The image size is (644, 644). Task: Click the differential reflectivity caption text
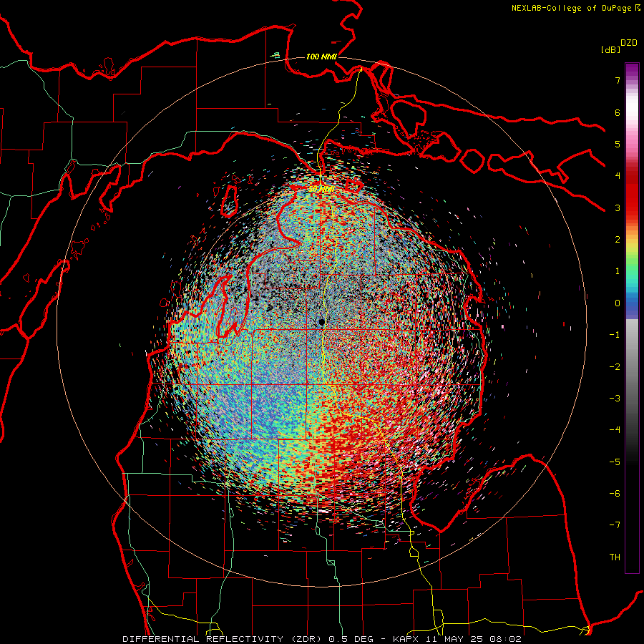pyautogui.click(x=322, y=639)
